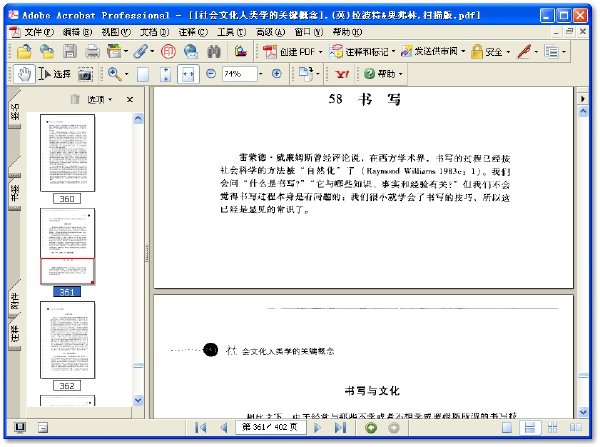
Task: Select the Hand tool
Action: 24,74
